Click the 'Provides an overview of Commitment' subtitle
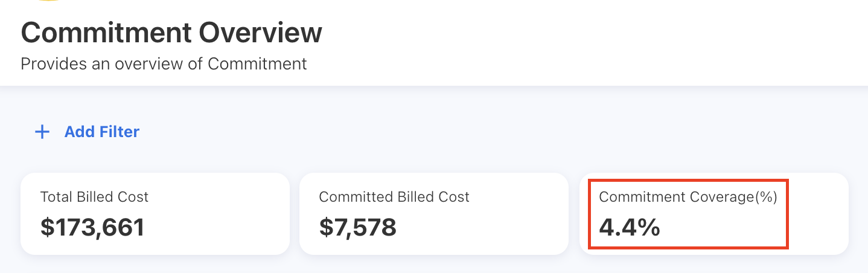Screen dimensions: 868x273 [x=164, y=63]
